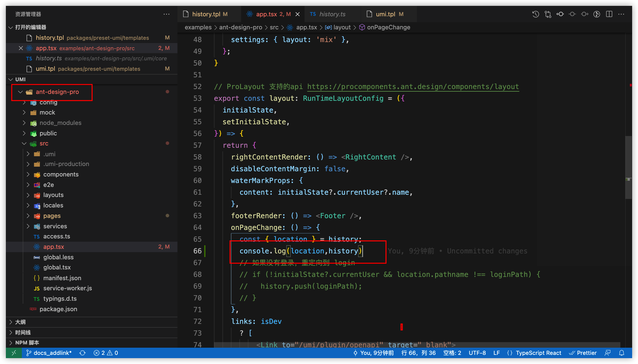This screenshot has height=364, width=638.
Task: Select the Go to Next Change icon
Action: 585,14
